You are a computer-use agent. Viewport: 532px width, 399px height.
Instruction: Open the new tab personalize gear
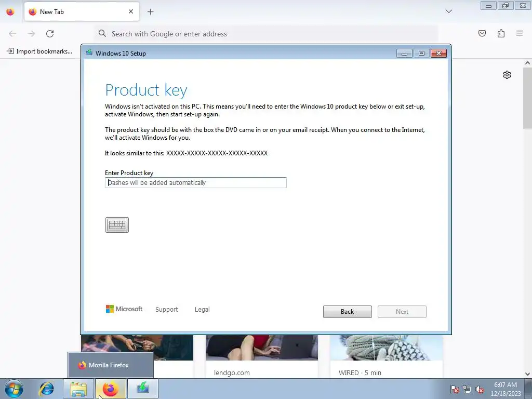507,75
